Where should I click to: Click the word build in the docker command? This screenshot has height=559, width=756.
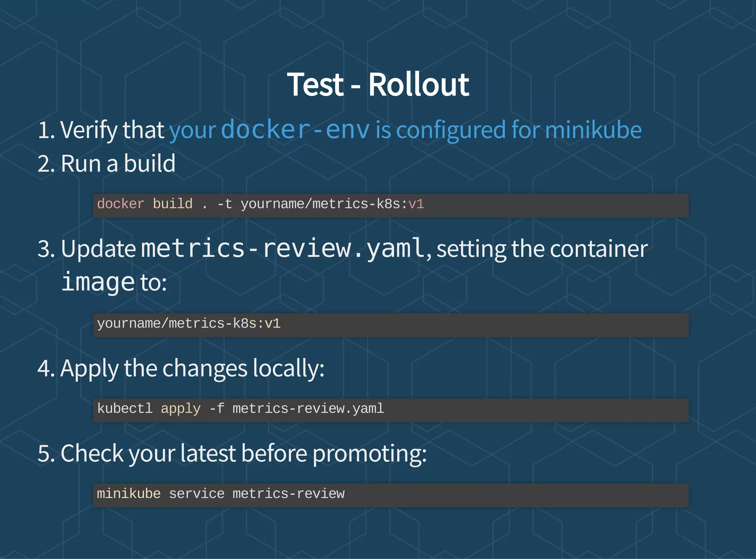tap(172, 204)
